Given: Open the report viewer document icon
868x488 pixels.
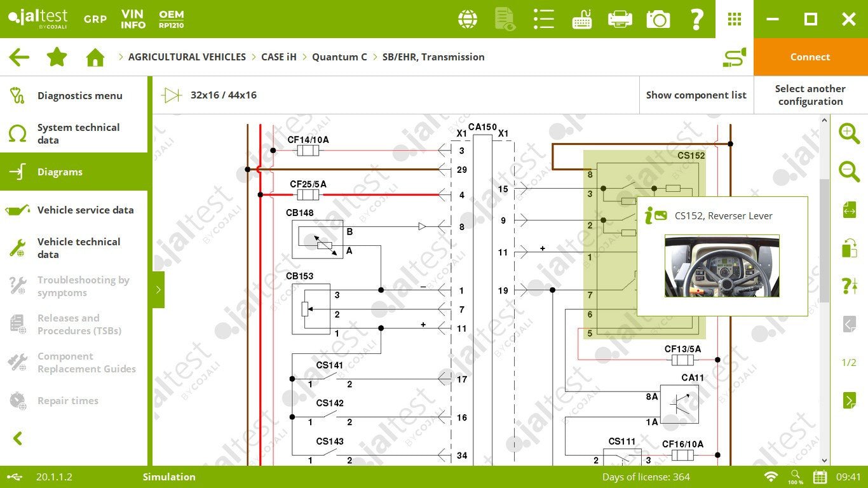Looking at the screenshot, I should (506, 19).
